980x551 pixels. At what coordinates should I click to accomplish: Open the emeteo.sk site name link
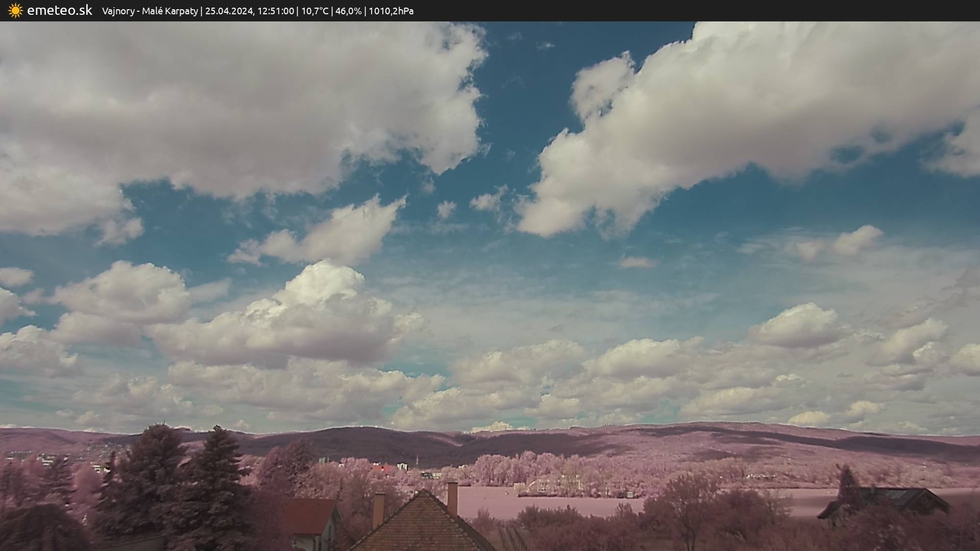point(60,11)
